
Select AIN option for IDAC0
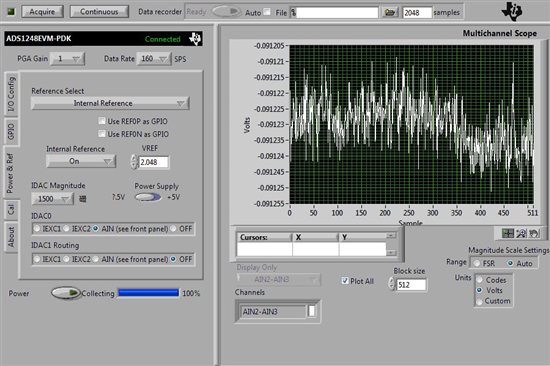pos(95,229)
